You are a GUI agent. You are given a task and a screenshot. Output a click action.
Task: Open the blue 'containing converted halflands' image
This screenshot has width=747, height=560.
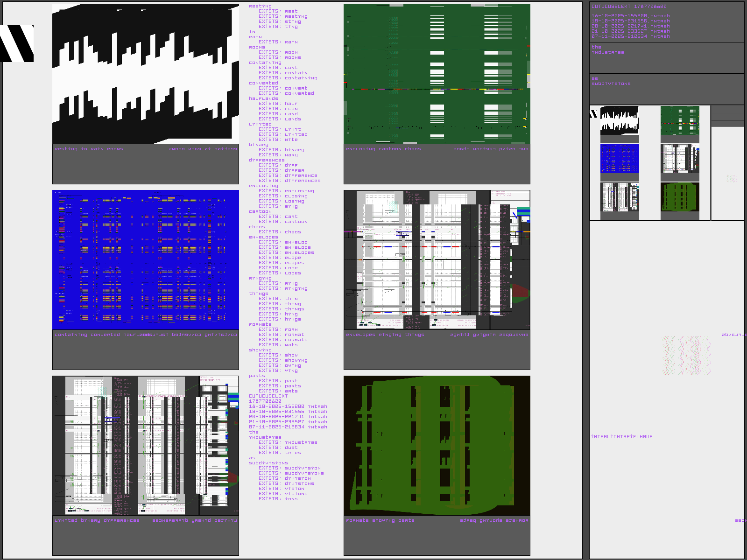click(x=145, y=259)
